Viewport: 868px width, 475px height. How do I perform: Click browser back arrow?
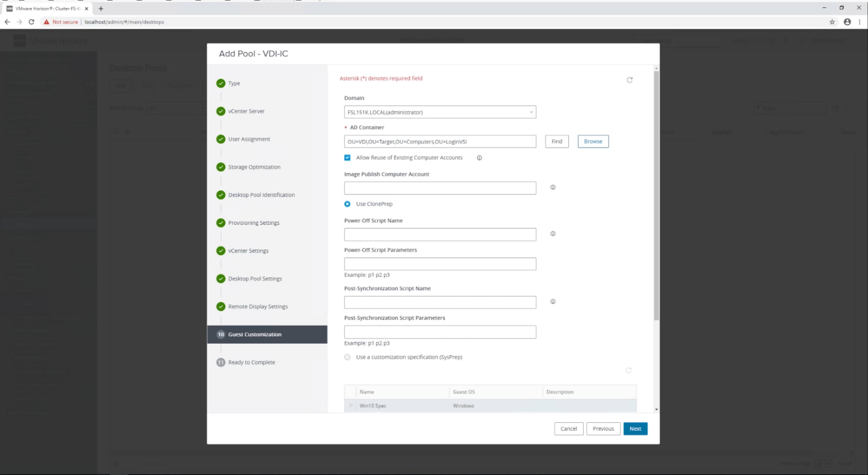pos(7,22)
